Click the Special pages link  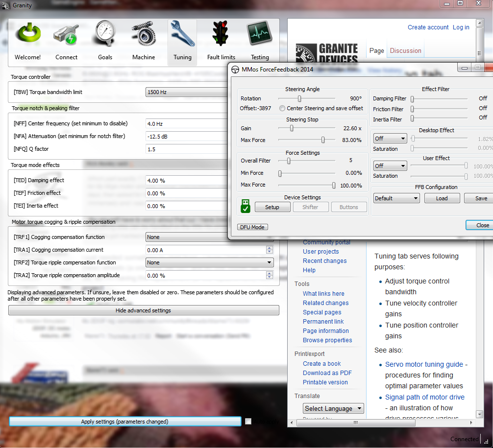322,312
